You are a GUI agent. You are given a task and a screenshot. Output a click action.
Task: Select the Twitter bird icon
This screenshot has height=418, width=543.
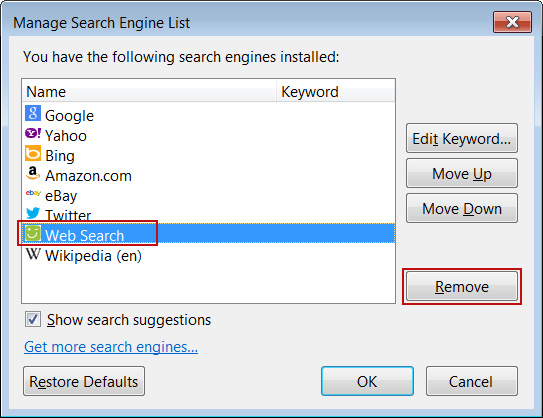coord(33,213)
